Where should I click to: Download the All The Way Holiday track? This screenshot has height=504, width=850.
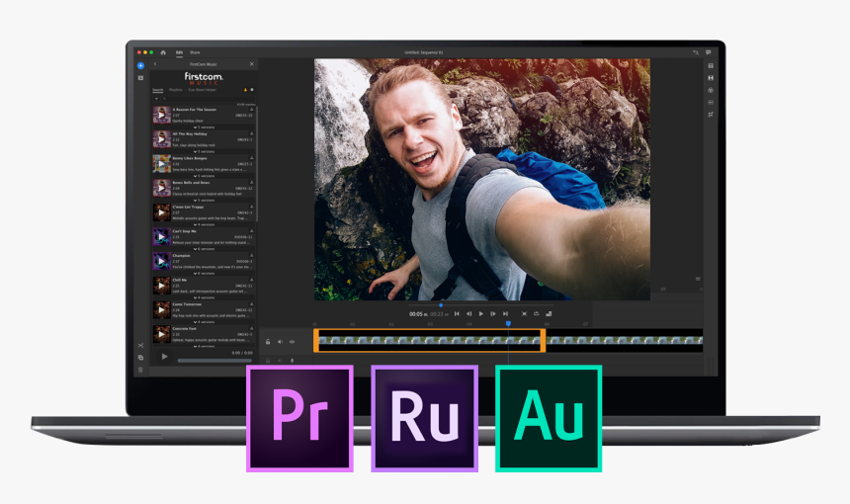coord(251,133)
